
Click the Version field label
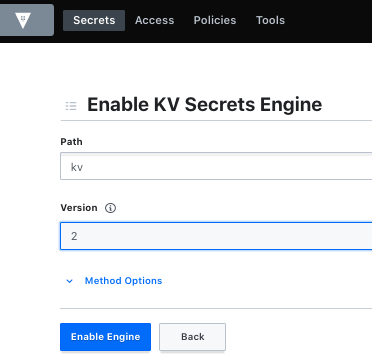pyautogui.click(x=79, y=208)
